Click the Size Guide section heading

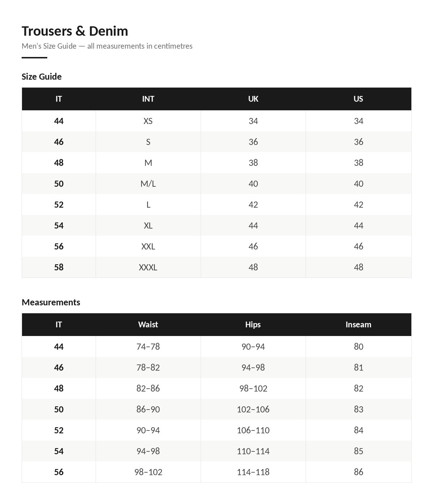[x=41, y=76]
